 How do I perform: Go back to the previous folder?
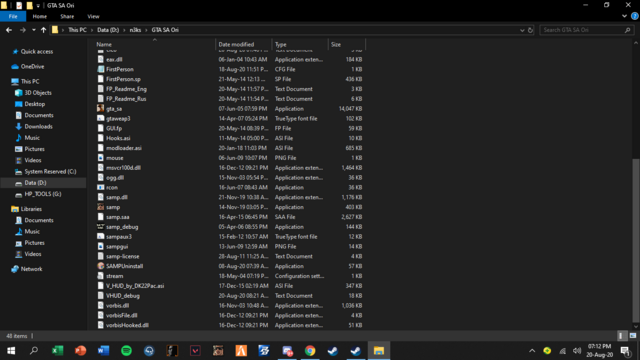(x=9, y=30)
